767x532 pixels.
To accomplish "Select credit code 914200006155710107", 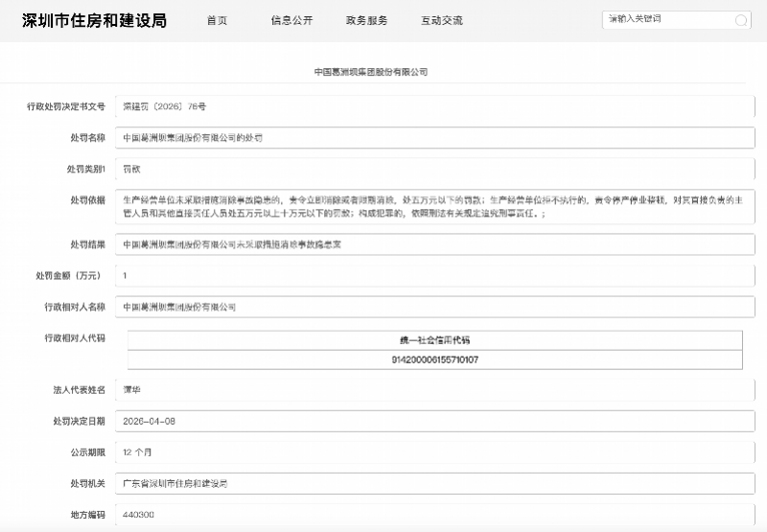I will (x=435, y=359).
